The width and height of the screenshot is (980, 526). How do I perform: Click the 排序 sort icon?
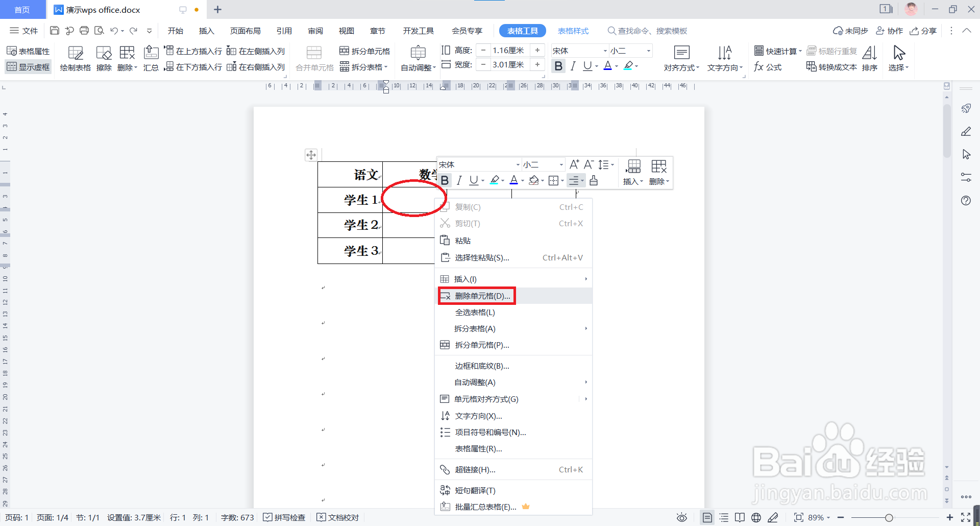(870, 58)
